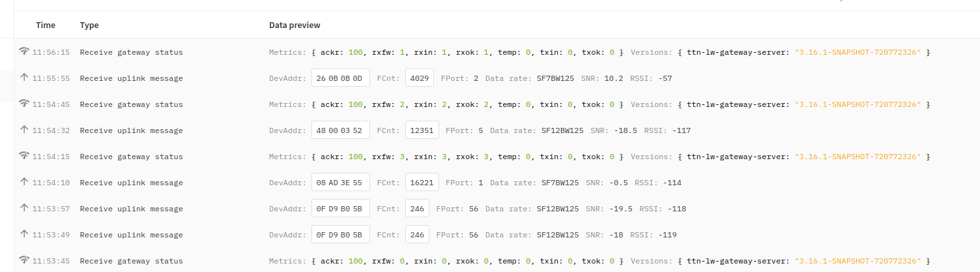Click the Time column header
This screenshot has height=272, width=980.
tap(46, 25)
